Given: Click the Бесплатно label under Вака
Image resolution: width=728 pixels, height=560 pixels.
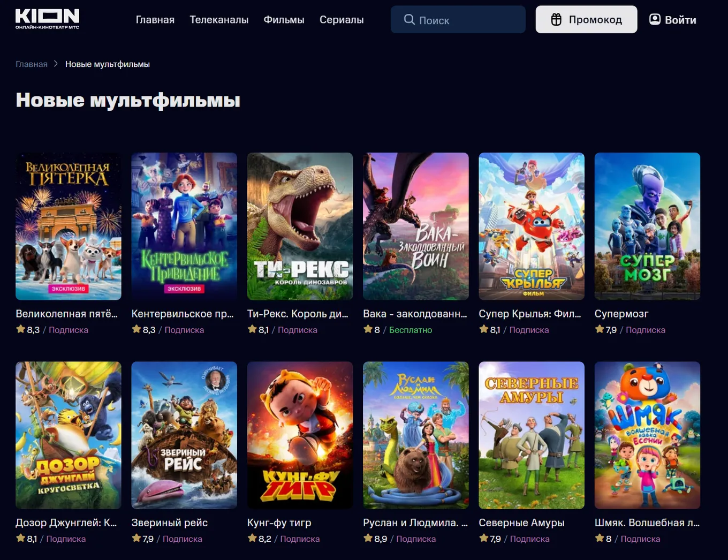Looking at the screenshot, I should (411, 330).
